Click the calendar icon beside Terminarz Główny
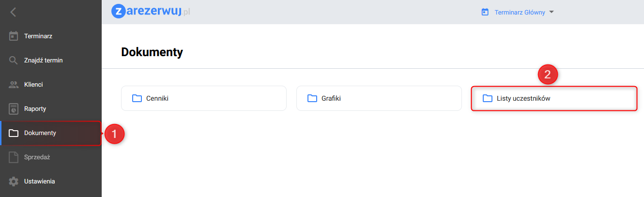Image resolution: width=644 pixels, height=197 pixels. pyautogui.click(x=485, y=12)
